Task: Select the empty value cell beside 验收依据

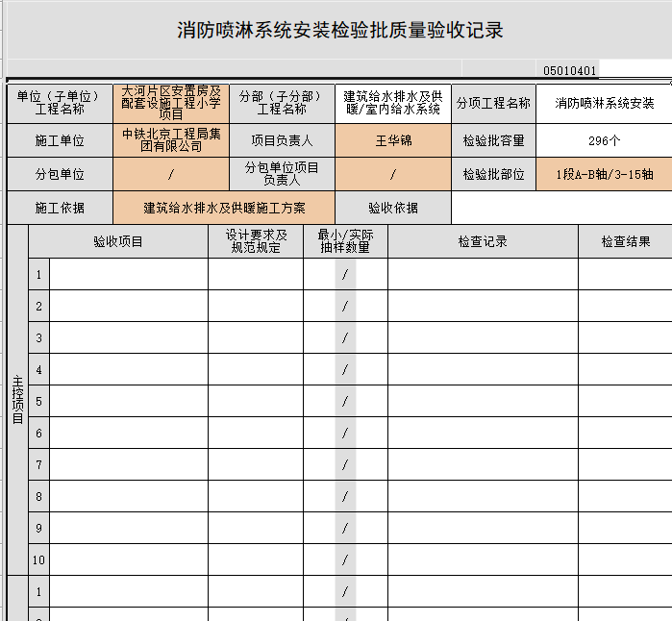Action: click(561, 208)
